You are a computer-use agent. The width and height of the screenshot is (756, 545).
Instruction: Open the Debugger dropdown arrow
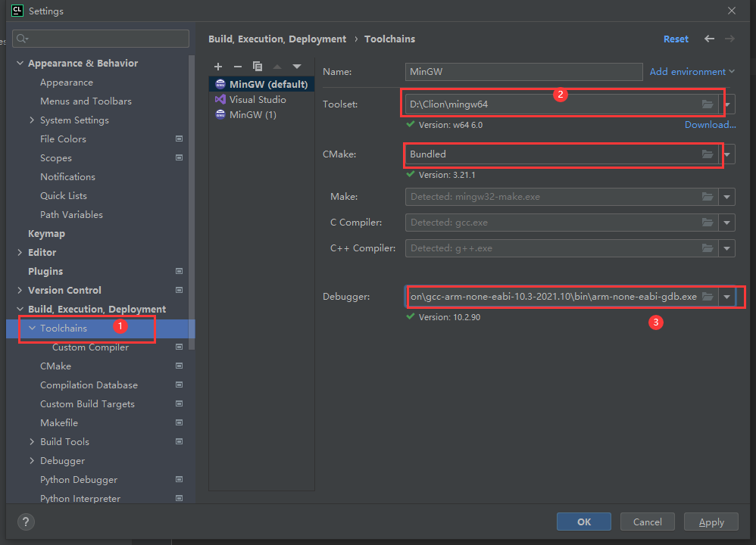727,297
